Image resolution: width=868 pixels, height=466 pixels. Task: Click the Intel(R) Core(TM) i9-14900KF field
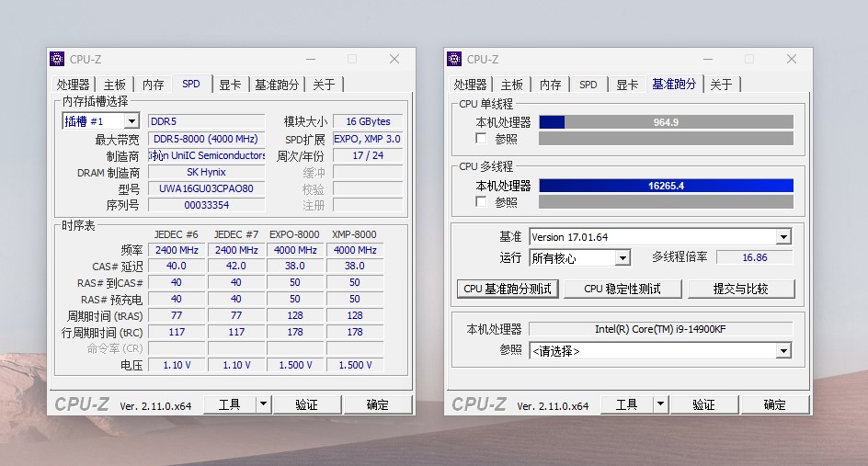(660, 329)
